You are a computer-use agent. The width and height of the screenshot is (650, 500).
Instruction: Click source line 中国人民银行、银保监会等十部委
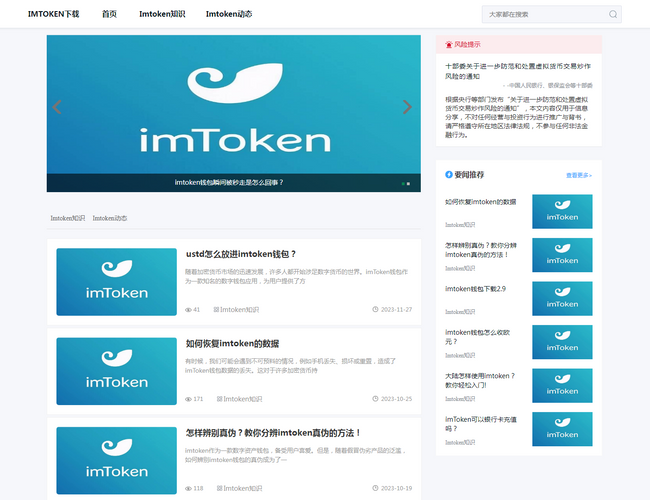click(548, 85)
